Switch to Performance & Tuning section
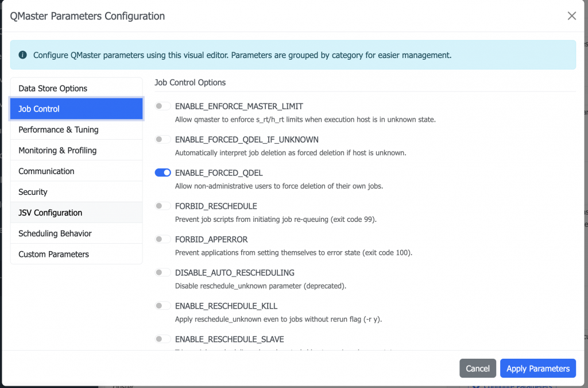588x388 pixels. pyautogui.click(x=76, y=130)
